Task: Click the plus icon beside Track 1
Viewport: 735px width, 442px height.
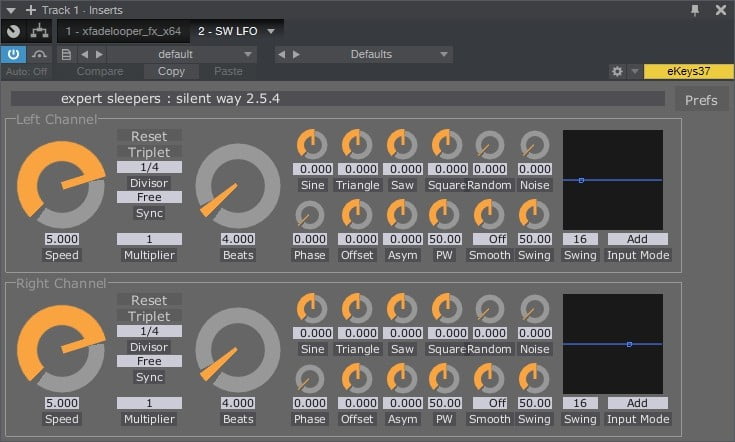Action: click(x=29, y=10)
